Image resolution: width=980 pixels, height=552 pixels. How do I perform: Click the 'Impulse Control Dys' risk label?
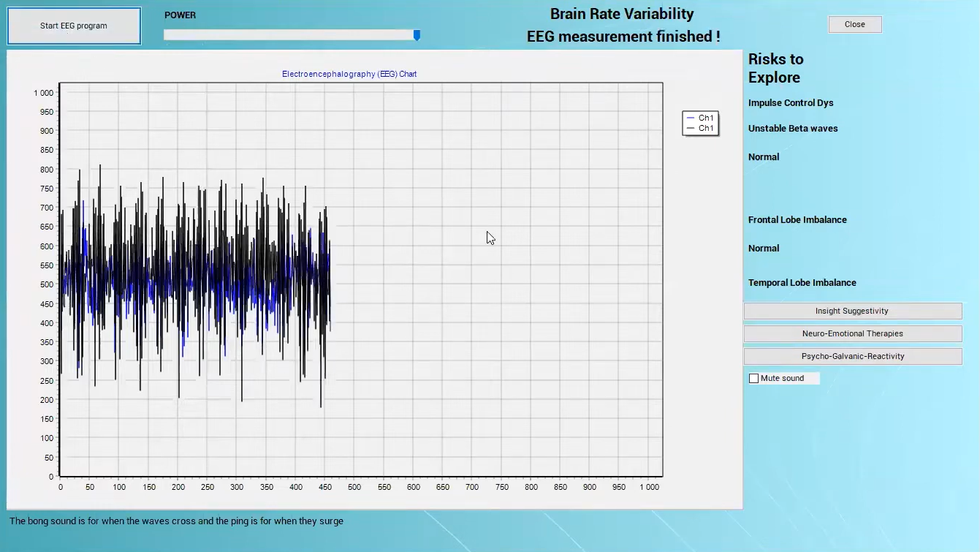coord(791,103)
